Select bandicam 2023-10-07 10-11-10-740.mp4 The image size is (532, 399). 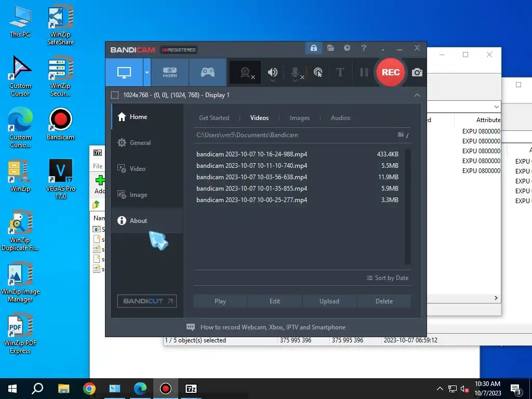click(297, 166)
